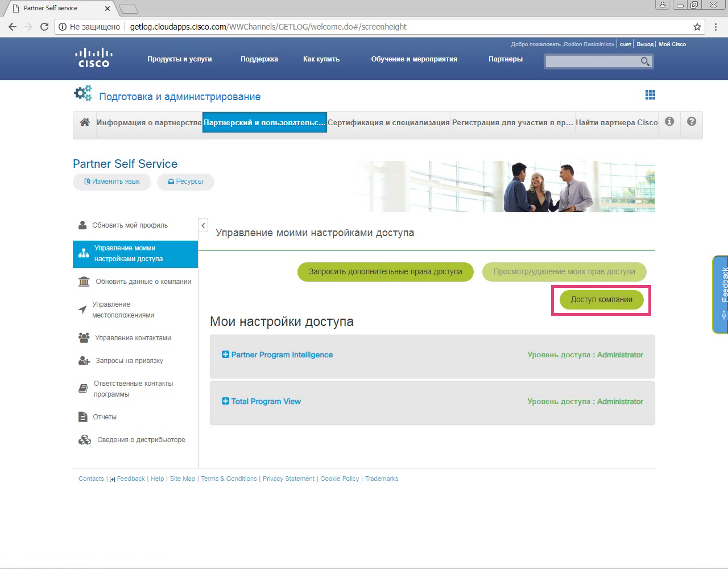Click the search magnifier icon
This screenshot has height=569, width=728.
(x=645, y=61)
